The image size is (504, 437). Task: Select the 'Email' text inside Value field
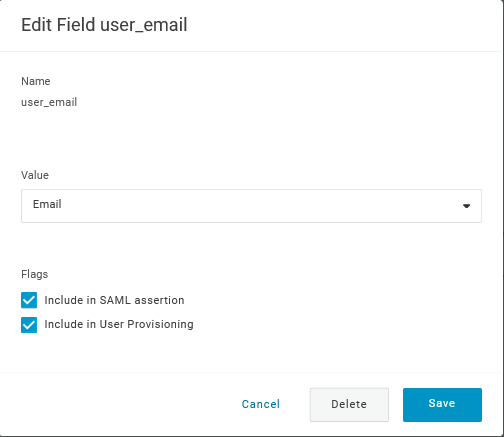click(47, 204)
